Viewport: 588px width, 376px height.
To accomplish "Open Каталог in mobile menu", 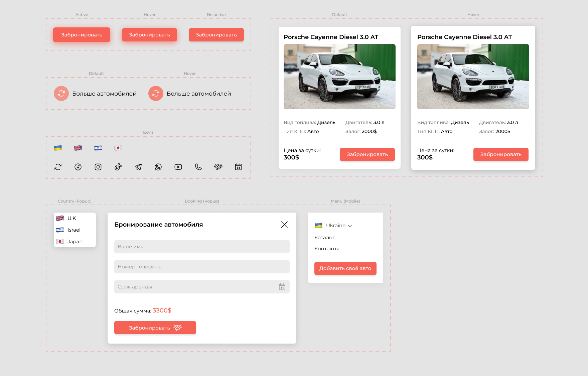I will (x=324, y=238).
